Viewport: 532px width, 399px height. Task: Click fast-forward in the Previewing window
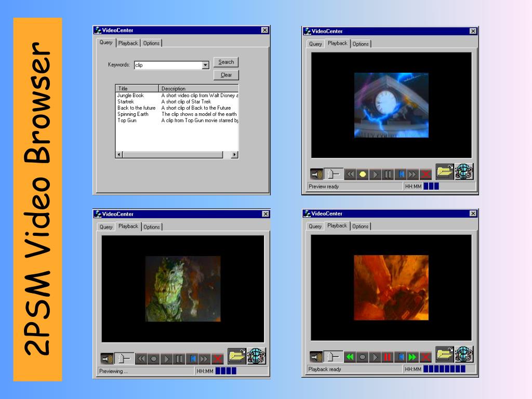coord(204,358)
